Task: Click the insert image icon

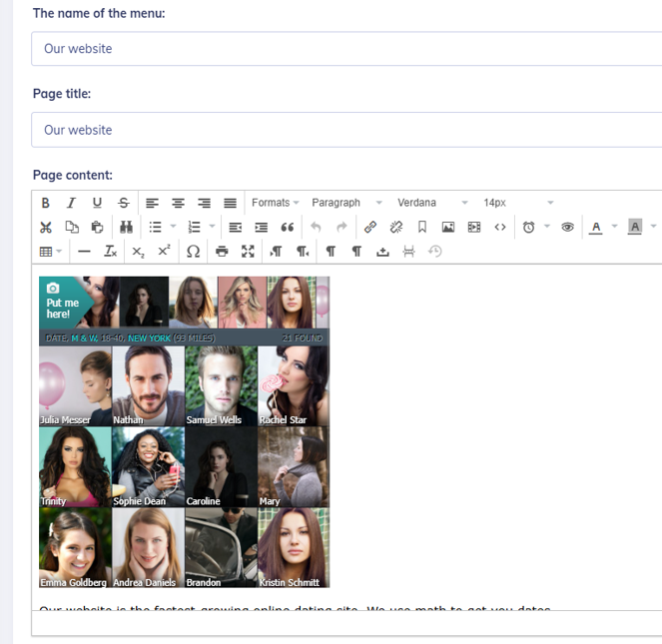Action: [x=448, y=228]
